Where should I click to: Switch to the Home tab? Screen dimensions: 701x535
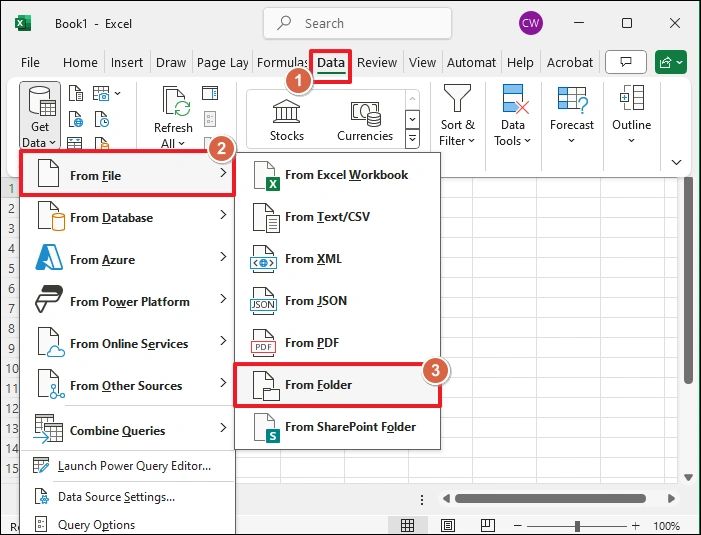[x=80, y=63]
